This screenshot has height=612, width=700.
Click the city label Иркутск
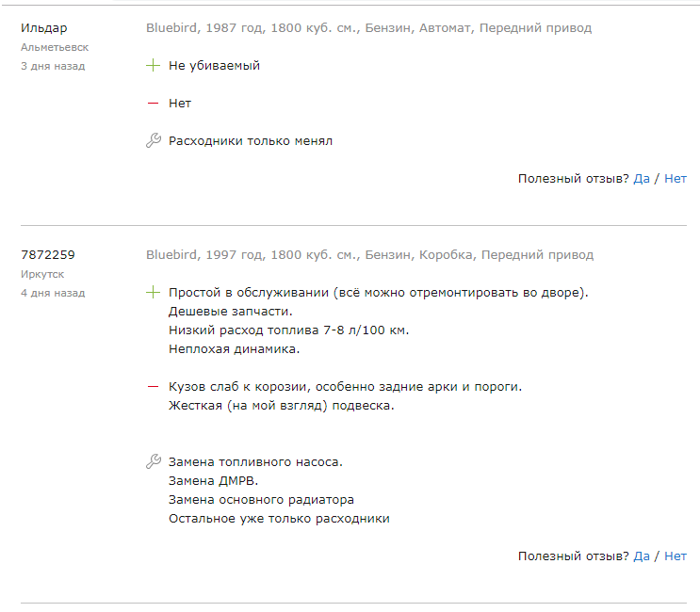(42, 274)
